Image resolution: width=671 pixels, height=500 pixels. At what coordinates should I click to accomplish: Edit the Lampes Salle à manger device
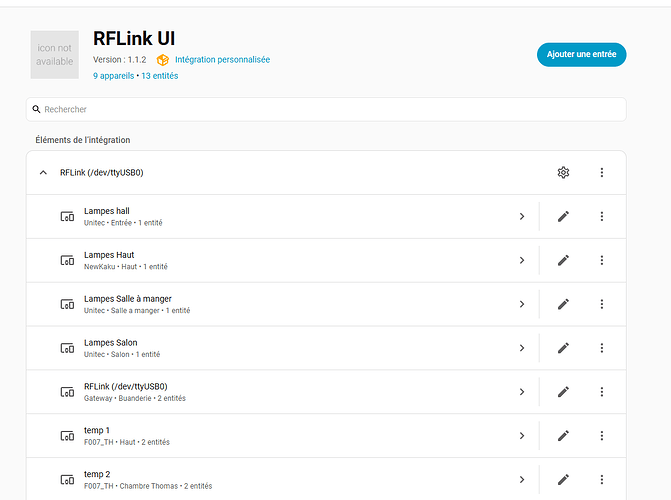[563, 304]
